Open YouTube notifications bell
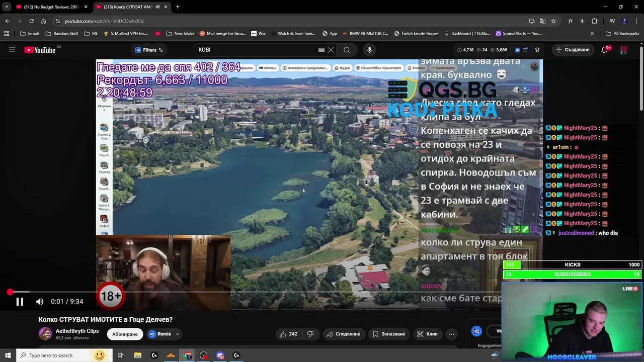The image size is (644, 362). pos(605,50)
